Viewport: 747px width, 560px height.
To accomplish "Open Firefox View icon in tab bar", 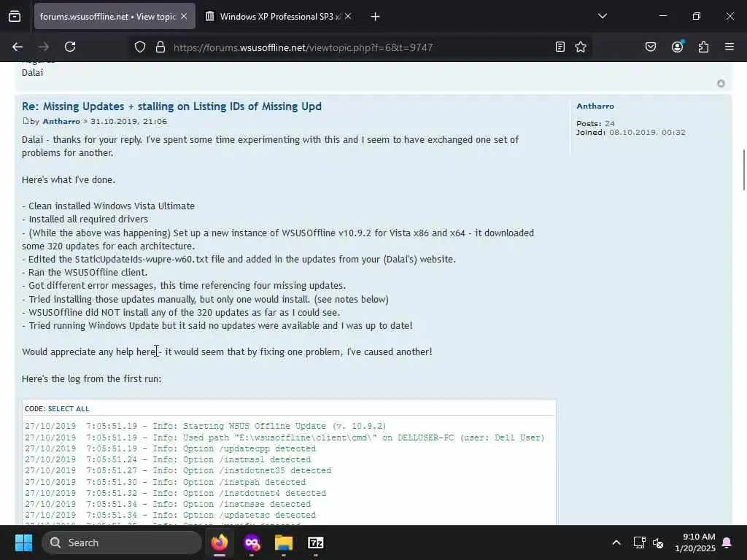I will click(x=15, y=17).
